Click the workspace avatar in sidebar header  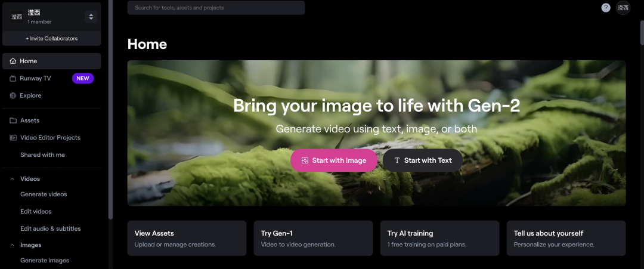click(x=17, y=17)
